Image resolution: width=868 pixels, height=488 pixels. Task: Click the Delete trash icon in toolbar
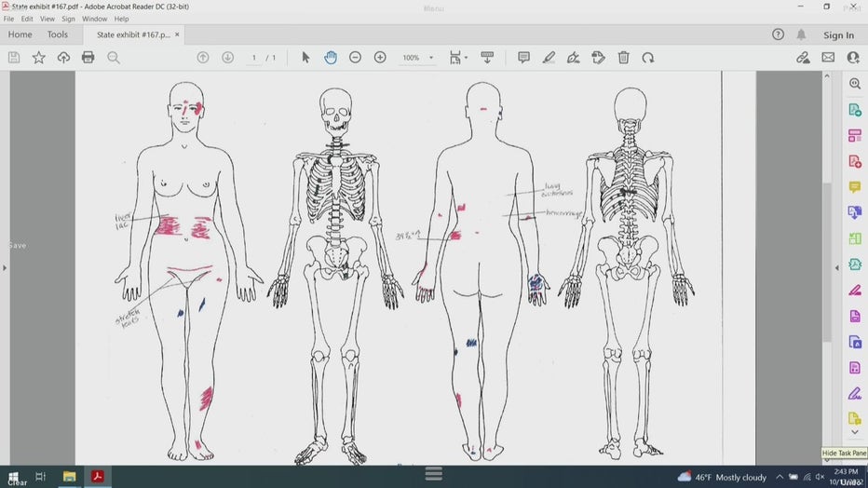623,58
